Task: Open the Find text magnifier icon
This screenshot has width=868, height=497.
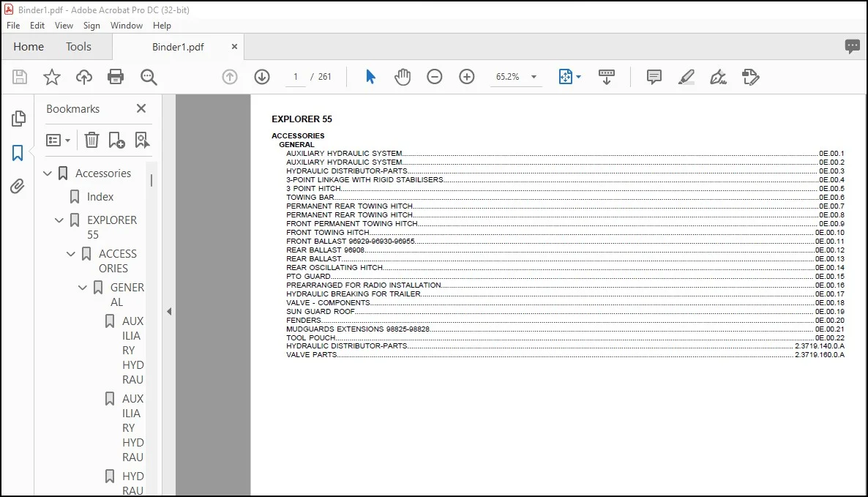Action: 149,77
